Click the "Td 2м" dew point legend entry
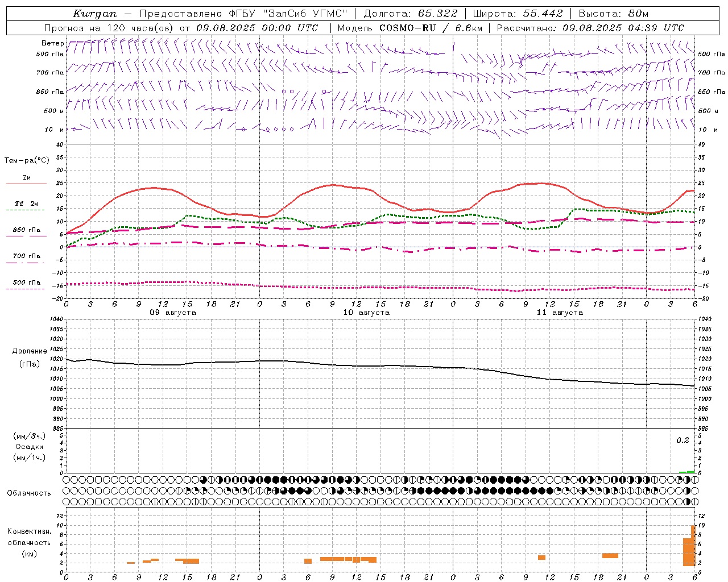The image size is (728, 582). click(x=26, y=203)
